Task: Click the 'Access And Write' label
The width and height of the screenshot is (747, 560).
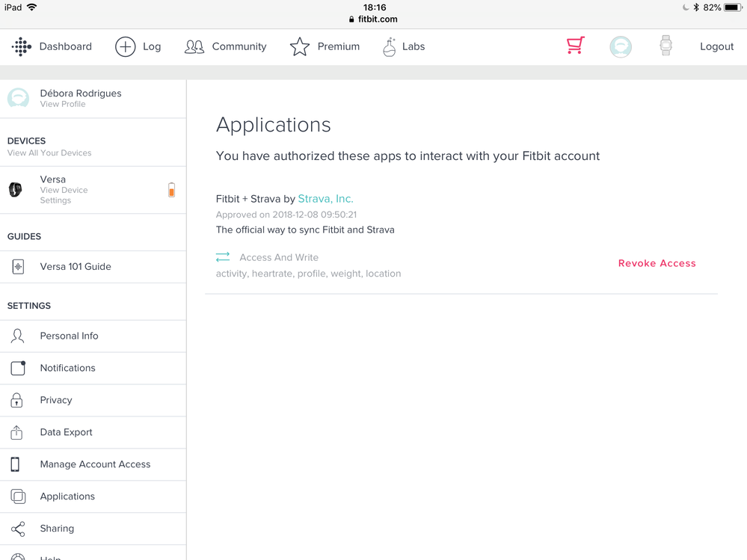Action: 279,258
